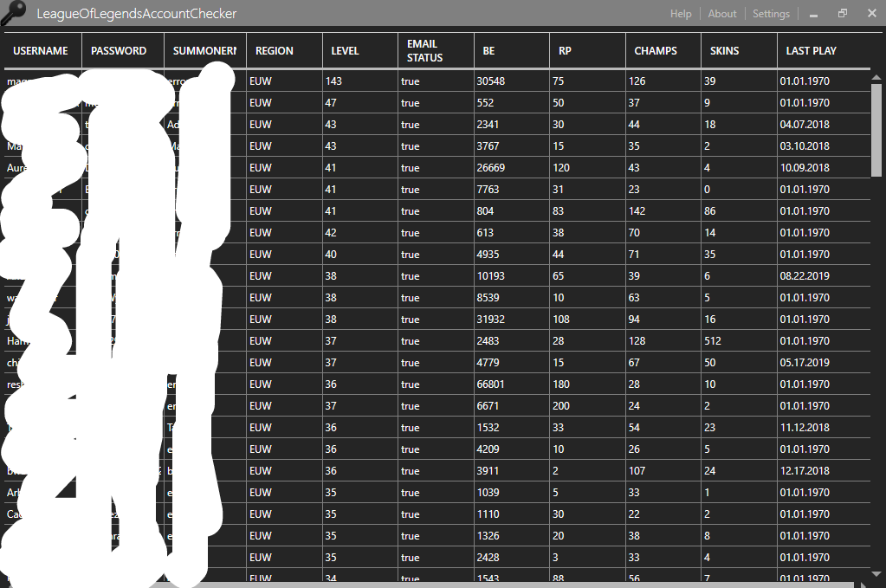The height and width of the screenshot is (588, 886).
Task: Select the BE cell "66801"
Action: pyautogui.click(x=512, y=384)
